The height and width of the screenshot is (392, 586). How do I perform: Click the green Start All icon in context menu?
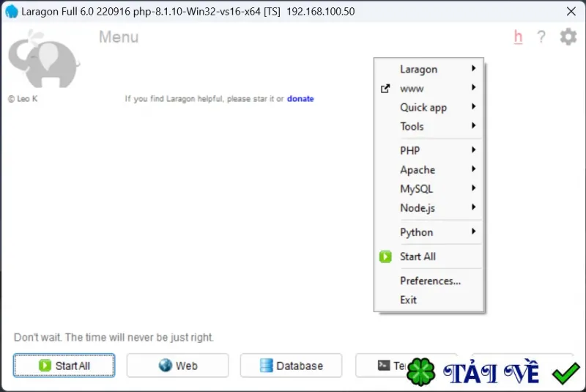click(x=385, y=256)
